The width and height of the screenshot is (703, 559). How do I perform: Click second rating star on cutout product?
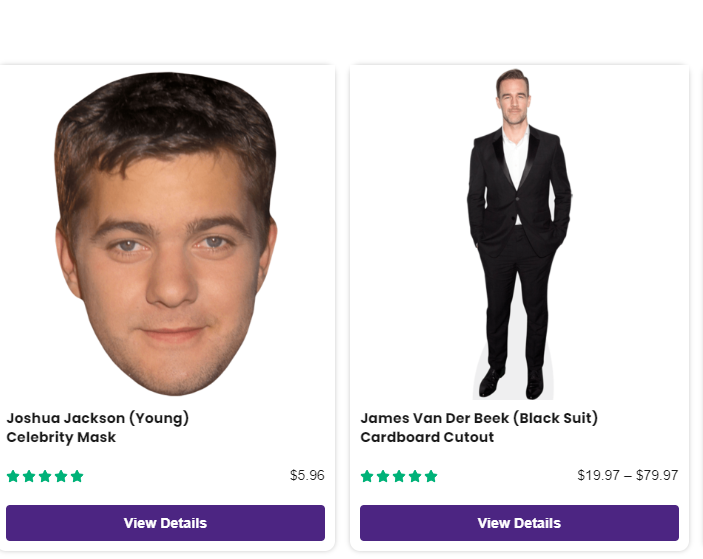pos(383,476)
